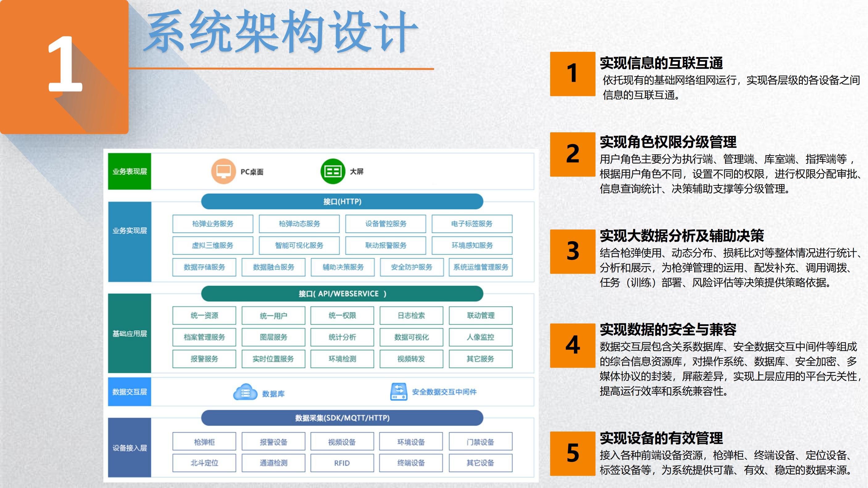Click the orange PC桌面 monitor icon
The image size is (868, 488).
pos(223,171)
